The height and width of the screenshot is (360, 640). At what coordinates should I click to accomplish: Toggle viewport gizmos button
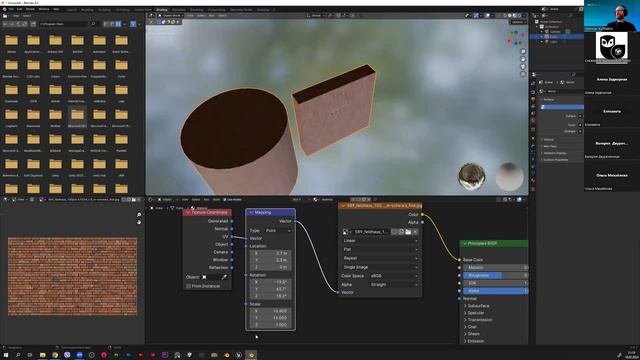click(x=476, y=16)
